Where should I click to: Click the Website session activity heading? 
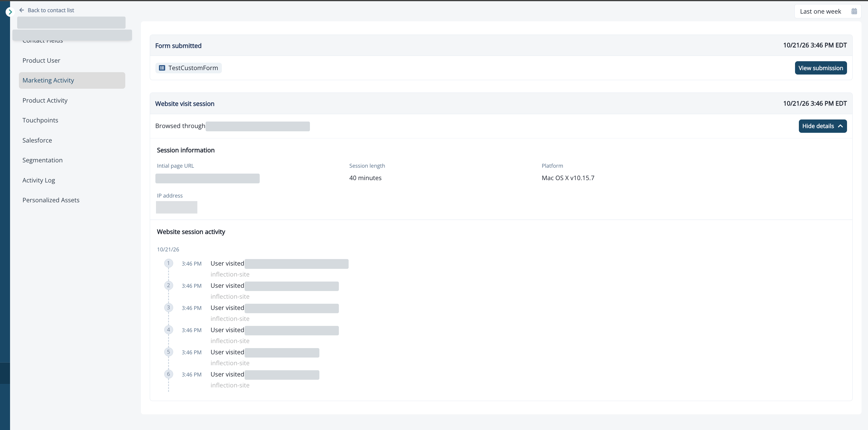click(191, 232)
